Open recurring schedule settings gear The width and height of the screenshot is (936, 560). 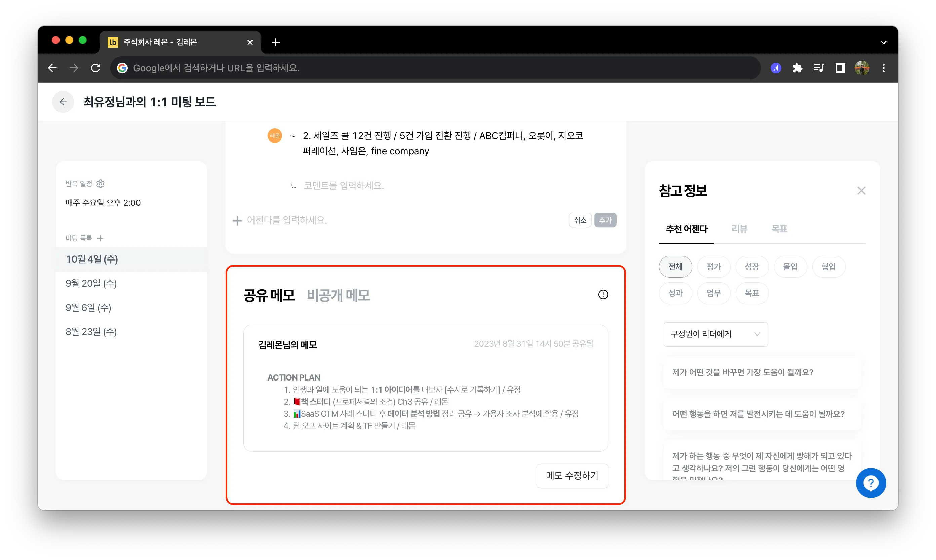coord(101,184)
